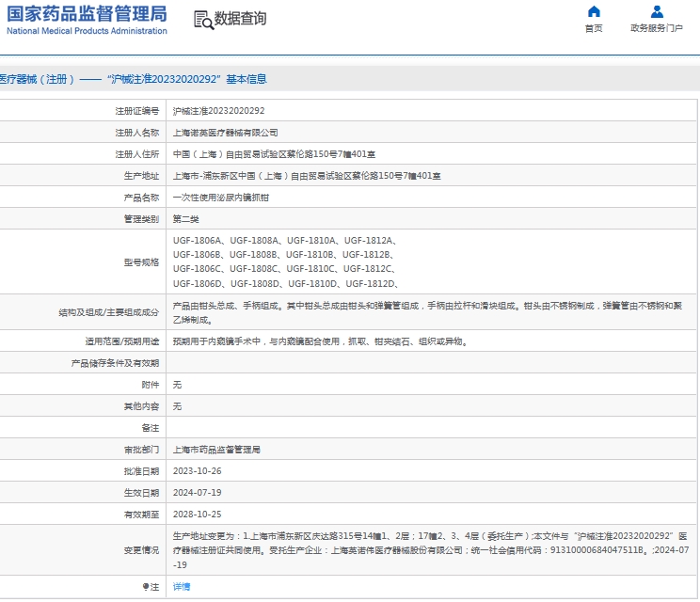This screenshot has height=602, width=700.
Task: Click the 结构及组成 description text
Action: coord(427,313)
